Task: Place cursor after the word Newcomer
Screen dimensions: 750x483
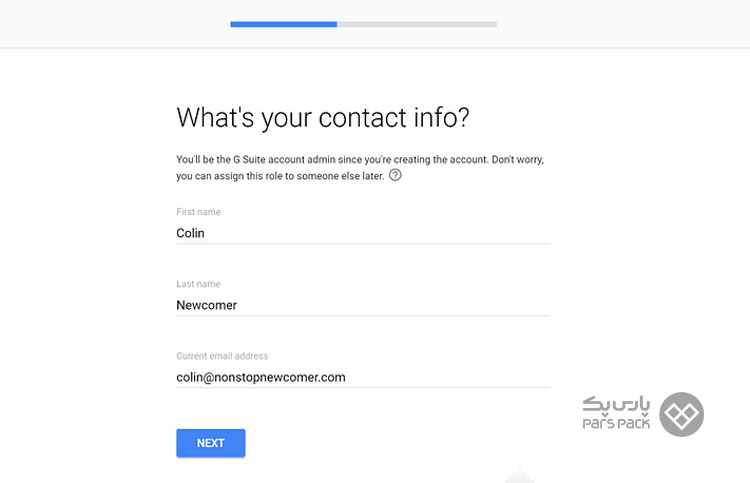Action: [x=237, y=306]
